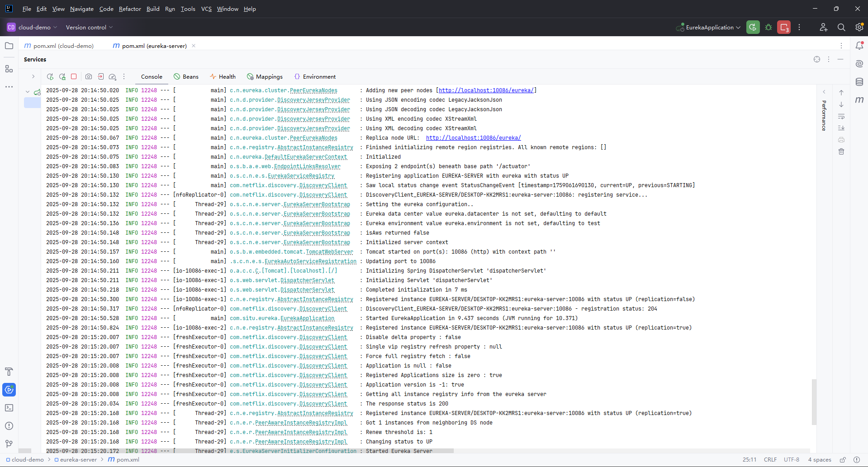Open the Maven tool window
The image size is (868, 467).
coord(859,100)
